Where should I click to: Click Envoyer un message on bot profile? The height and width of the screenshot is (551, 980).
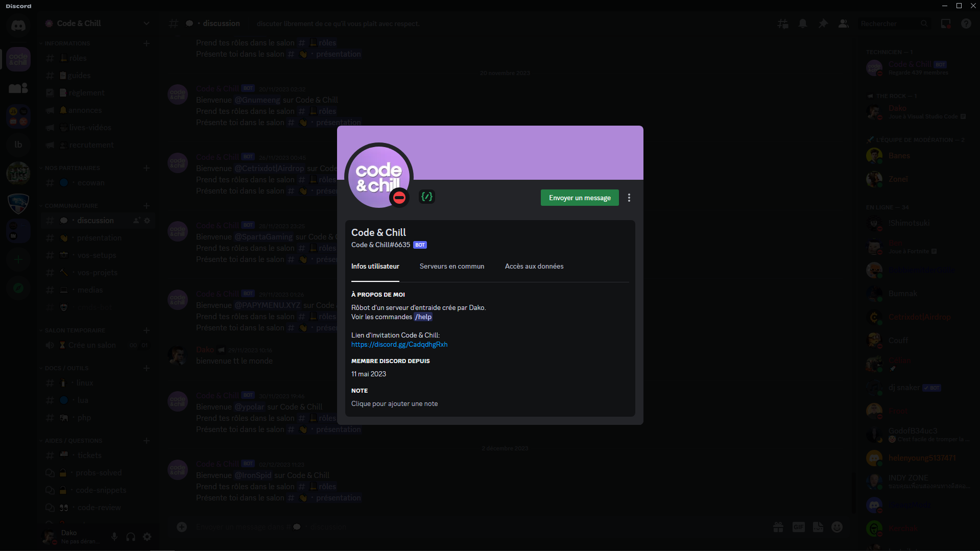pyautogui.click(x=579, y=198)
